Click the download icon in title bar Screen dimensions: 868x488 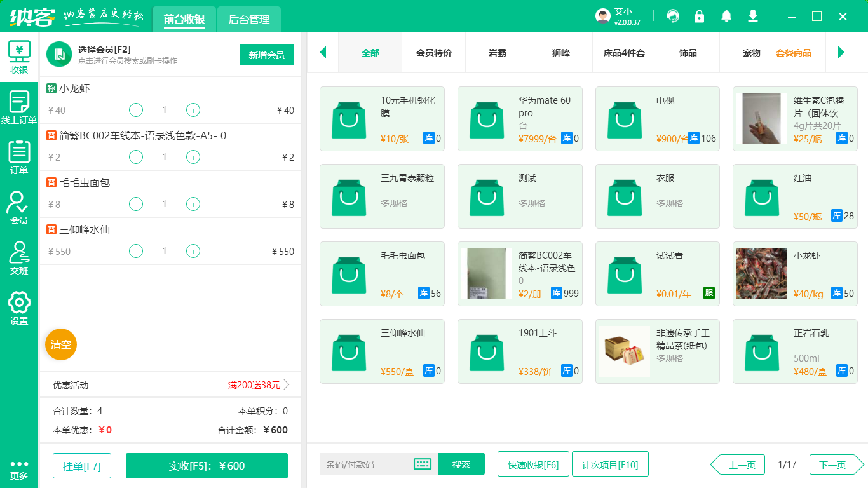tap(753, 16)
